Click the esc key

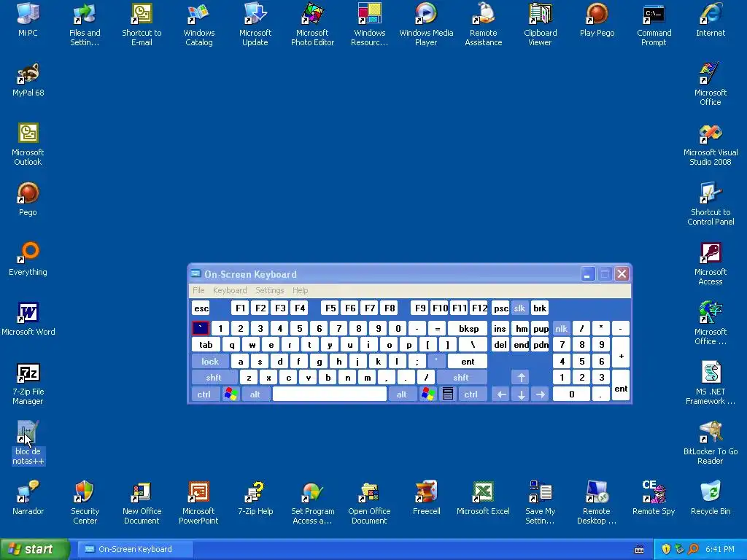click(201, 308)
